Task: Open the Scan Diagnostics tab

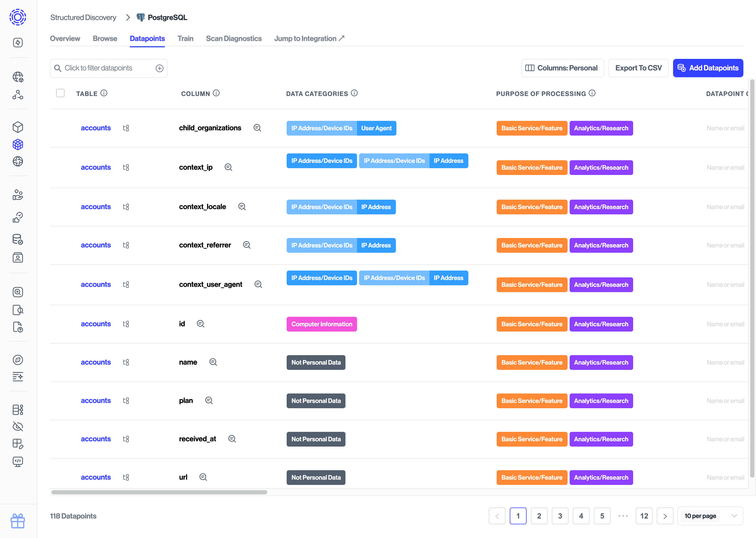Action: tap(234, 38)
